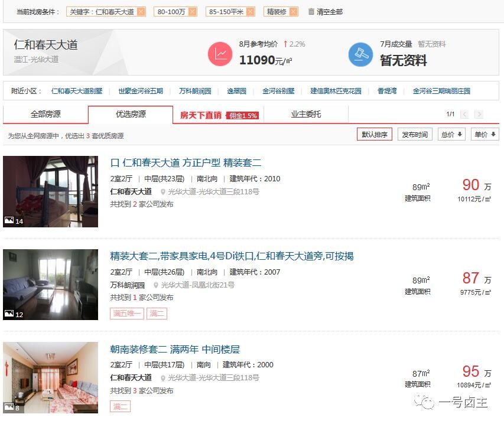Open the first listing's bedroom photo thumbnail
The width and height of the screenshot is (504, 424).
pos(50,191)
